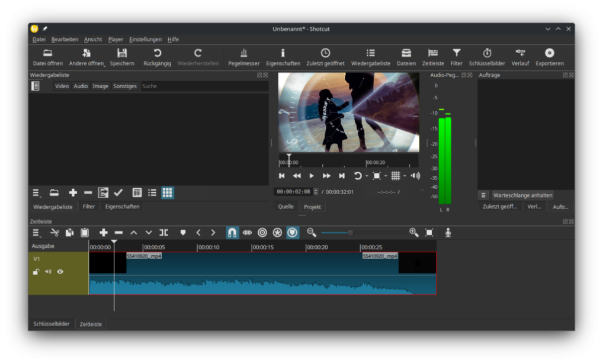Mute the V1 track audio
Viewport: 603px width, 364px height.
(48, 272)
